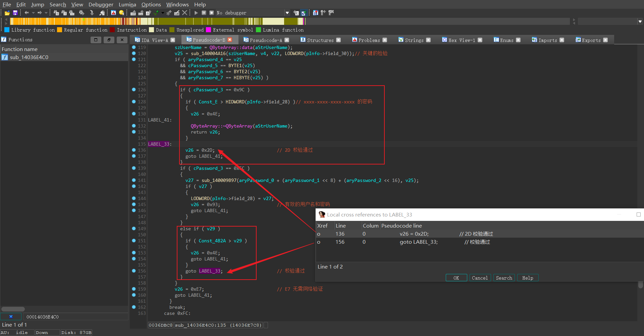644x336 pixels.
Task: Click the Jump back arrow icon
Action: tap(26, 13)
